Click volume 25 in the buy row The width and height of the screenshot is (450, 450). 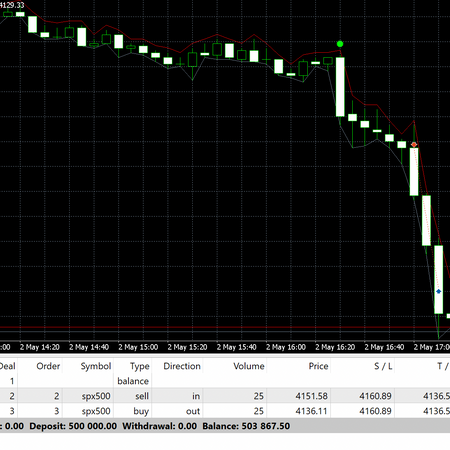point(259,411)
